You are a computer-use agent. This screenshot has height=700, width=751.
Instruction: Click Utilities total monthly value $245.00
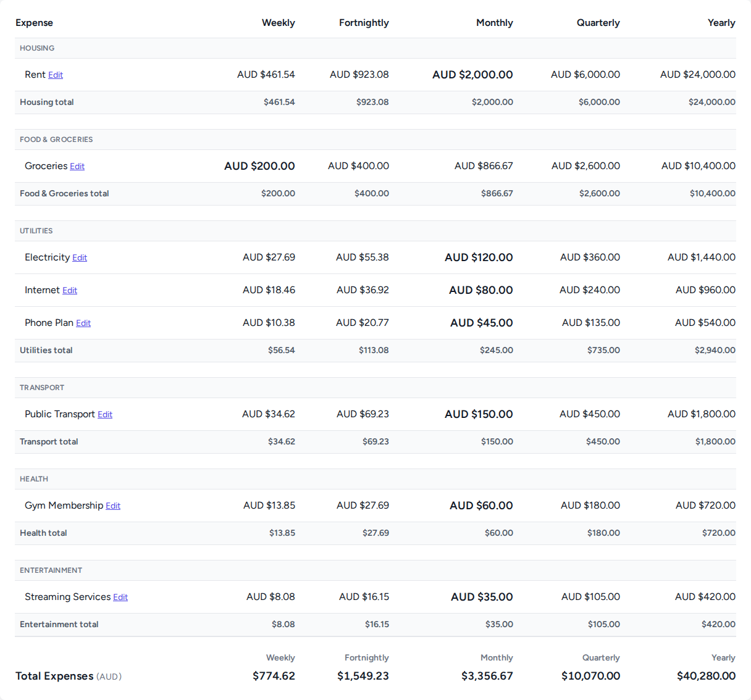click(x=497, y=351)
